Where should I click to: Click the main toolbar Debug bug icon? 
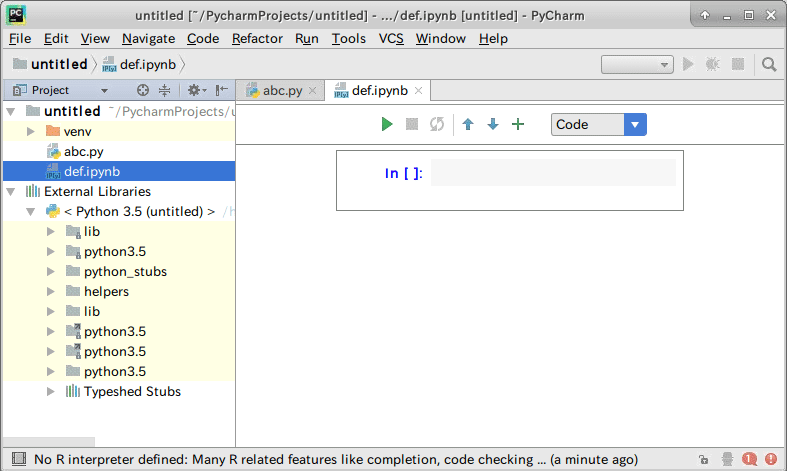coord(713,64)
